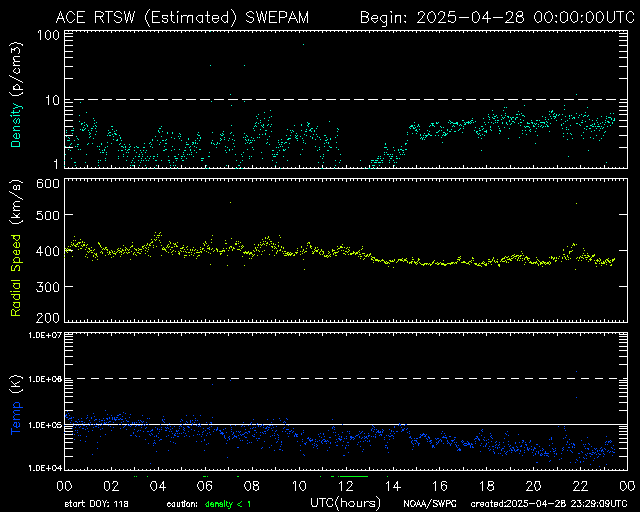Click the '18' hour label

(x=487, y=486)
